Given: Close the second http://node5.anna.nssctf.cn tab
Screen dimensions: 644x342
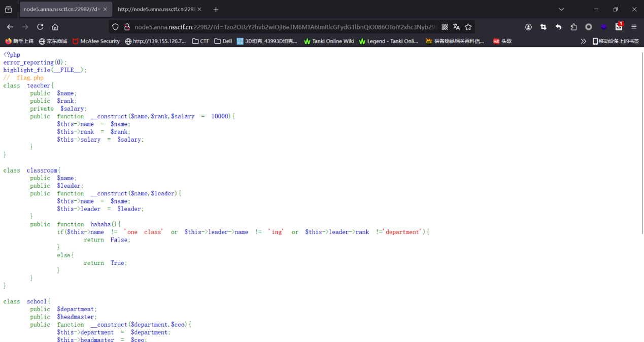Looking at the screenshot, I should [x=199, y=9].
